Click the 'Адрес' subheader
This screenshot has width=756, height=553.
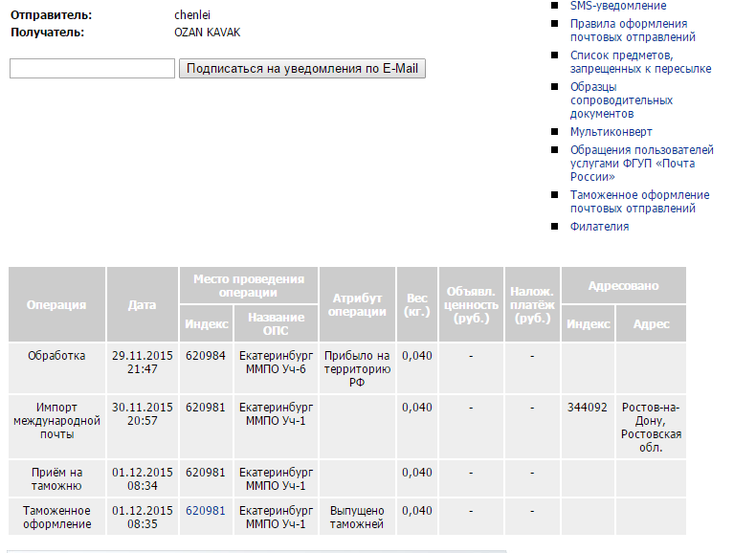click(651, 323)
